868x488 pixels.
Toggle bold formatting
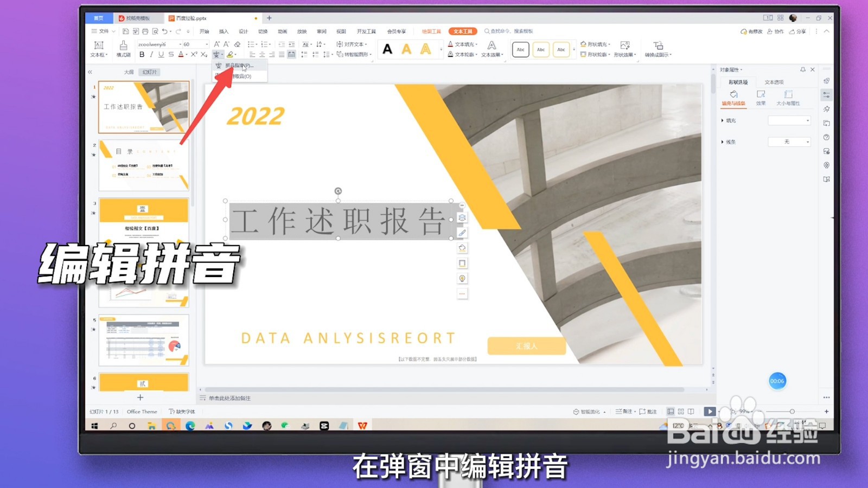click(x=142, y=54)
